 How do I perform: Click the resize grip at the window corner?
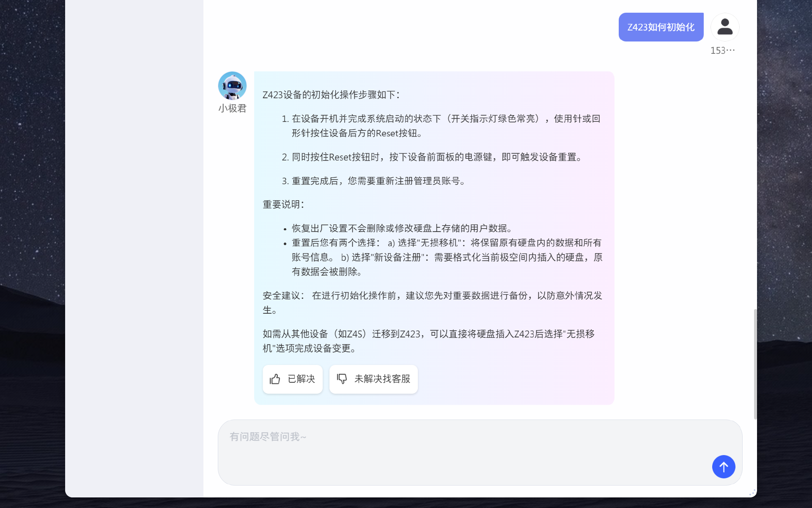[x=752, y=492]
